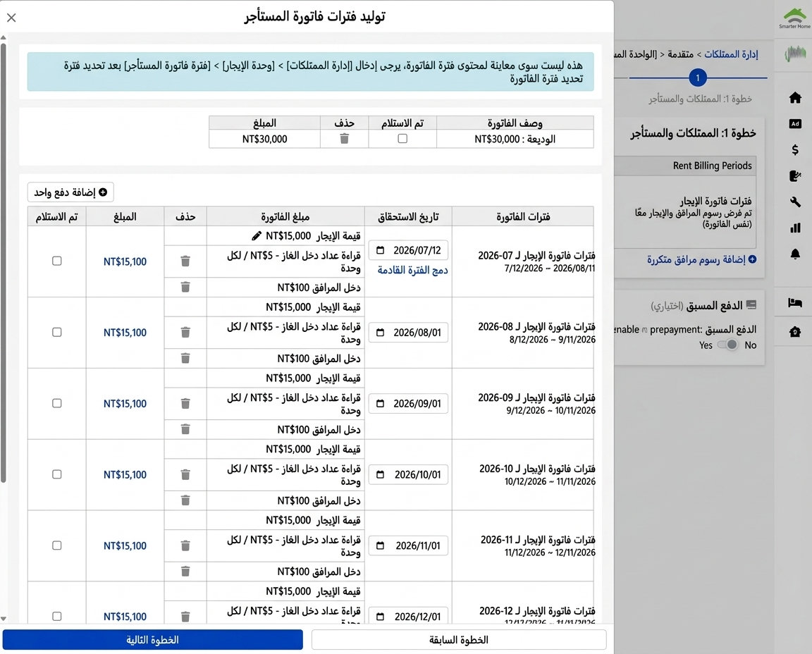This screenshot has width=812, height=654.
Task: Check received box for NT$30,000 deposit
Action: (x=402, y=138)
